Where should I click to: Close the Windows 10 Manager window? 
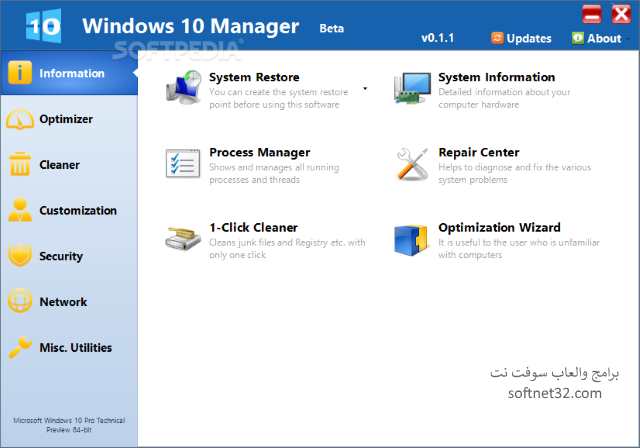point(621,14)
